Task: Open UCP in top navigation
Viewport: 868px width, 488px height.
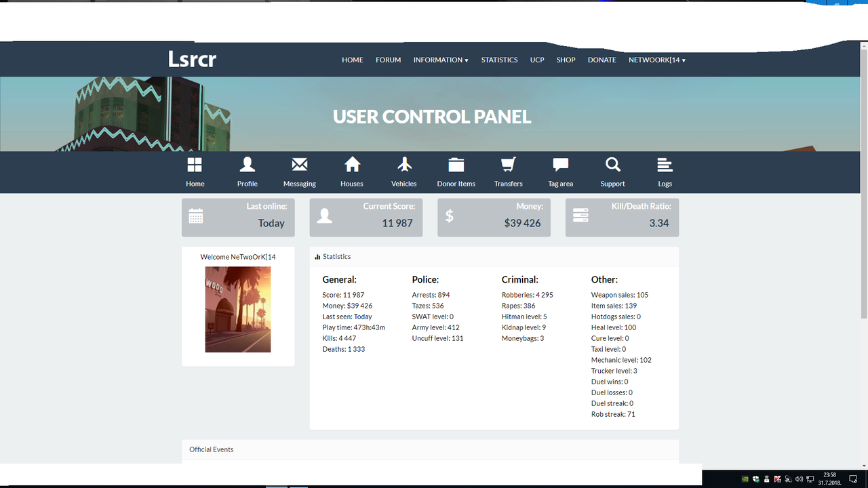Action: click(x=537, y=60)
